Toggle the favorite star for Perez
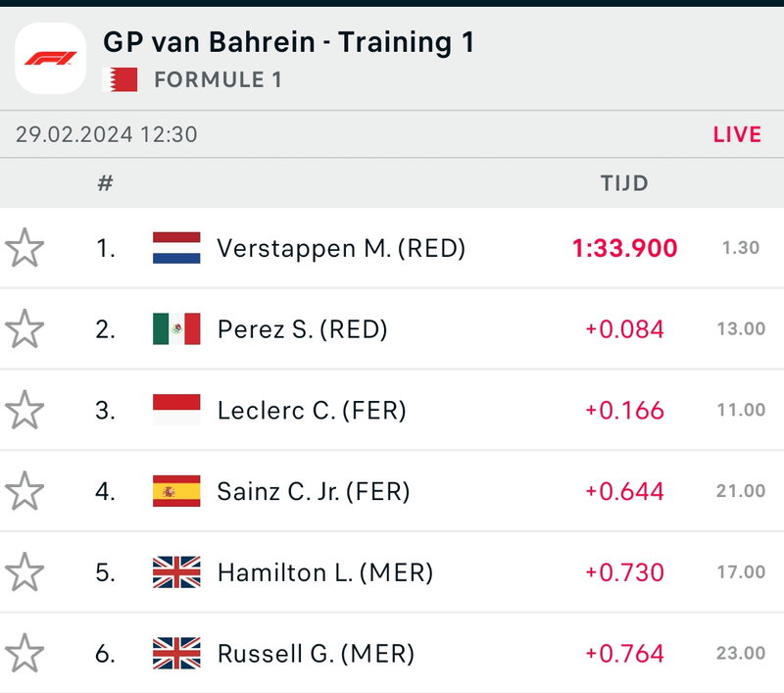784x693 pixels. click(24, 329)
